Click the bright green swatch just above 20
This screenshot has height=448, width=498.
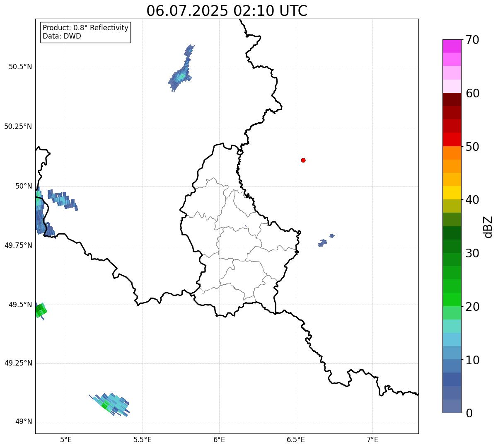pyautogui.click(x=452, y=300)
